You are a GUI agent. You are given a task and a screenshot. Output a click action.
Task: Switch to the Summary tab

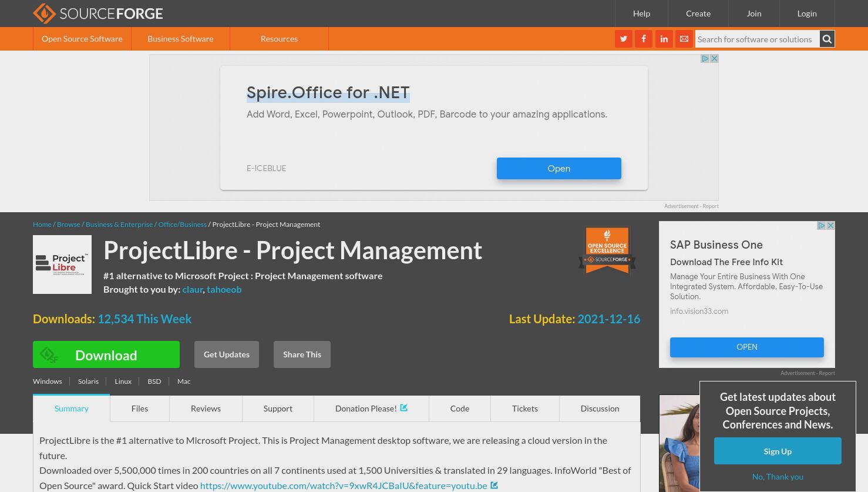tap(72, 409)
